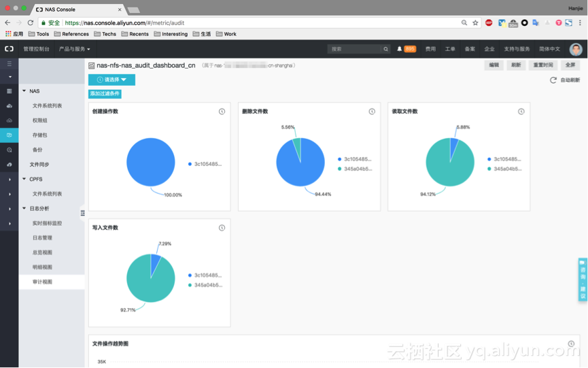Click 支持与服务 in top bar
The height and width of the screenshot is (368, 588).
tap(517, 49)
